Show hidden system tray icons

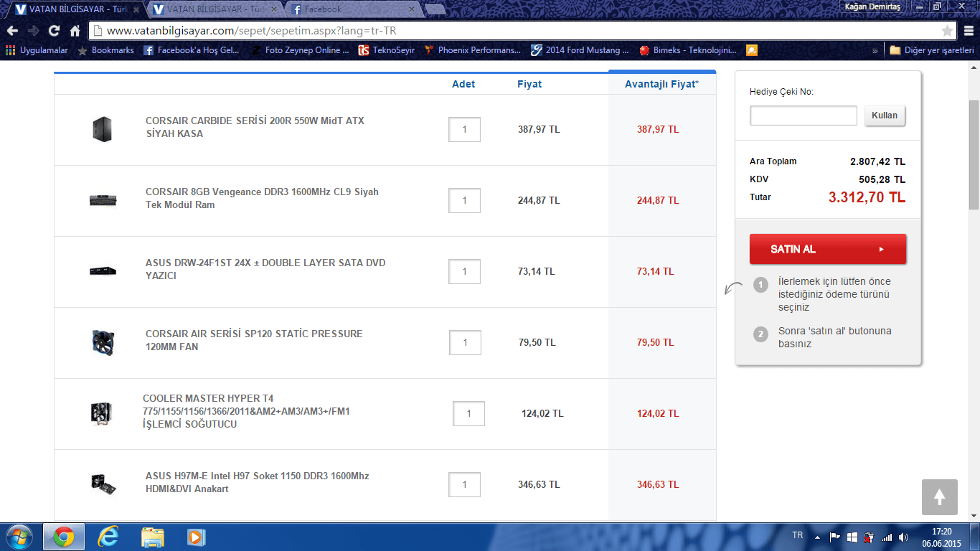[817, 537]
